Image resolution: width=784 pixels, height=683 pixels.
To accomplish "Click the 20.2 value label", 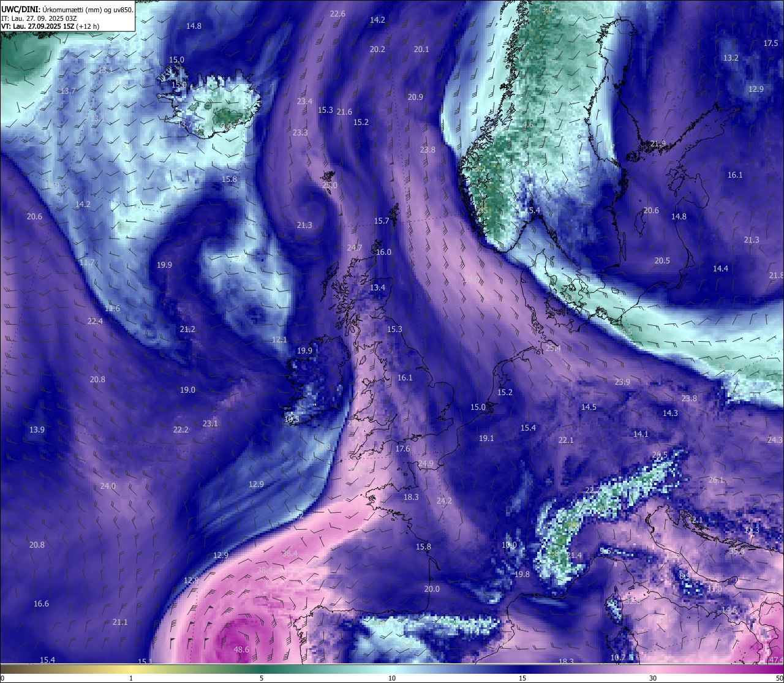I will (x=377, y=49).
